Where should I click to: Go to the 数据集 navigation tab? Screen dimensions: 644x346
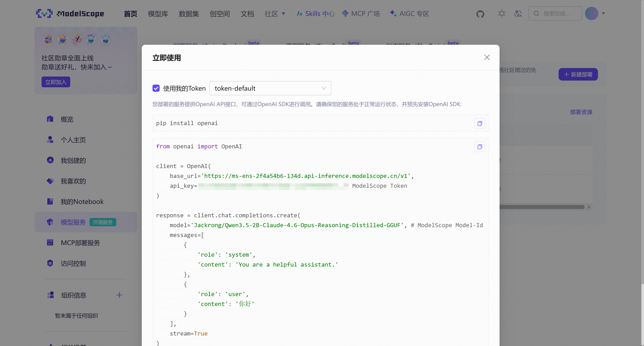[x=189, y=13]
